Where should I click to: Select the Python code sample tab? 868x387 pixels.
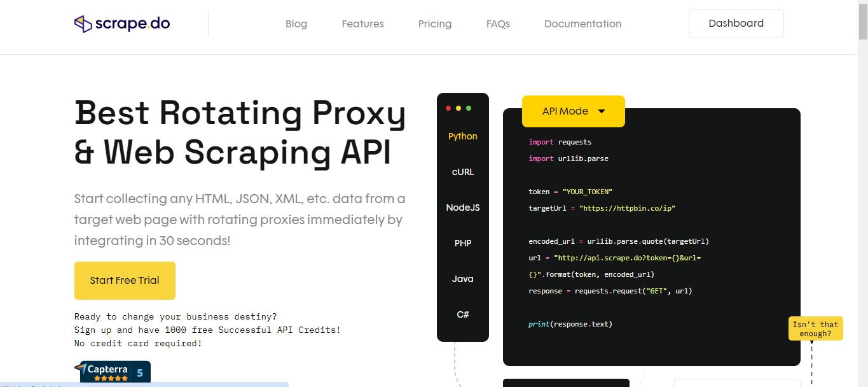pos(462,136)
